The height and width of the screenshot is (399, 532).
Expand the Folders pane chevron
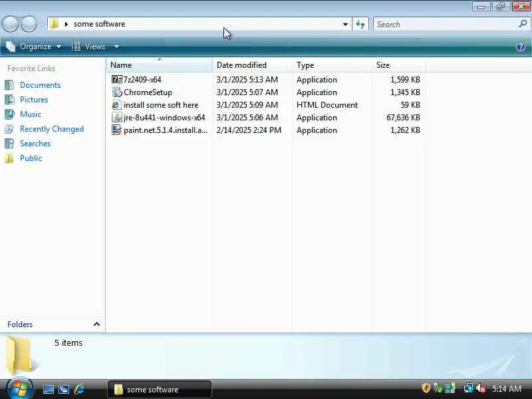pos(96,325)
